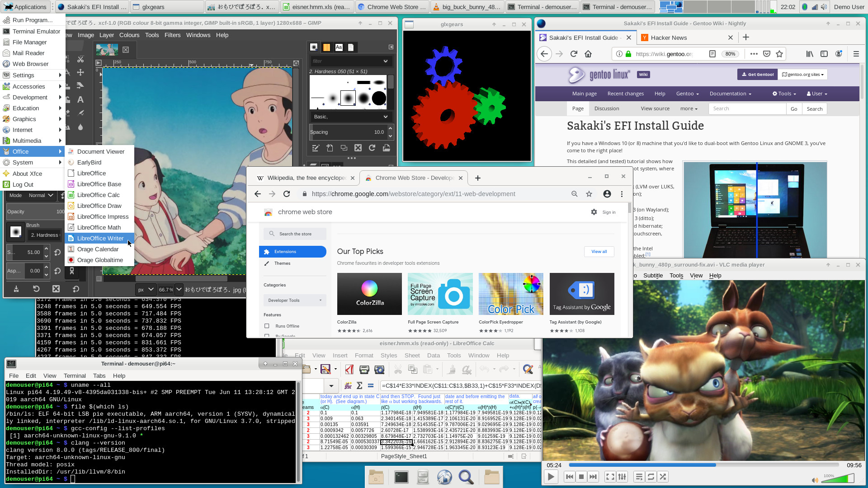Toggle VLC loop playback button

pos(651,477)
